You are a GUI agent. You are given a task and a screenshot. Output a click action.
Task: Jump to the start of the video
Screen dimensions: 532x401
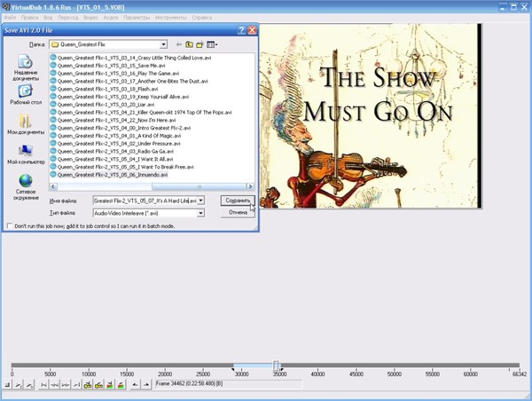pyautogui.click(x=43, y=385)
